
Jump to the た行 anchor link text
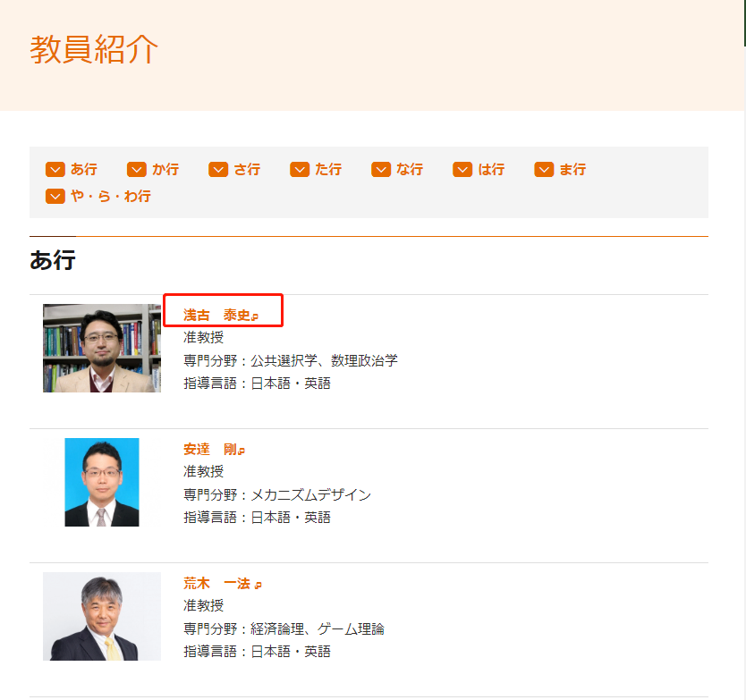click(328, 169)
